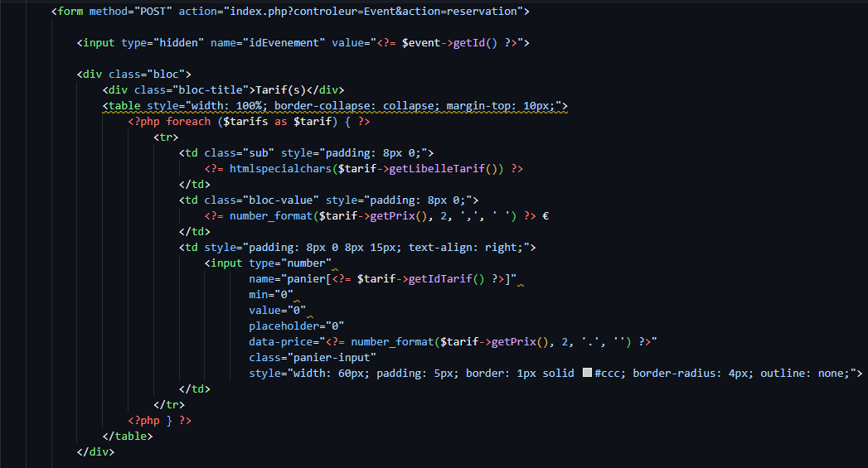Viewport: 868px width, 468px height.
Task: Place cursor on the min="0" attribute
Action: pos(271,294)
